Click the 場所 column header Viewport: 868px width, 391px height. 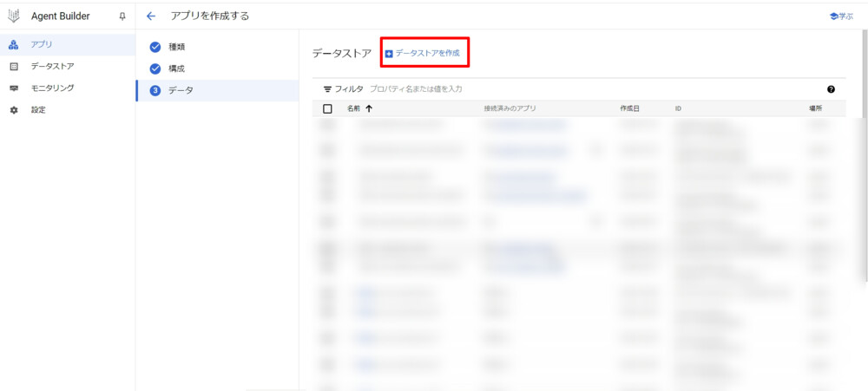(x=815, y=109)
